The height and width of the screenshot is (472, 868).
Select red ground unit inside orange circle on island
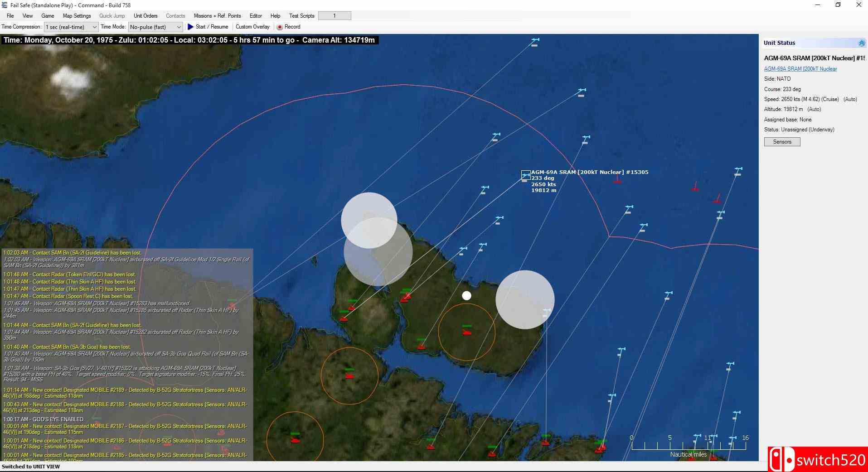coord(466,332)
